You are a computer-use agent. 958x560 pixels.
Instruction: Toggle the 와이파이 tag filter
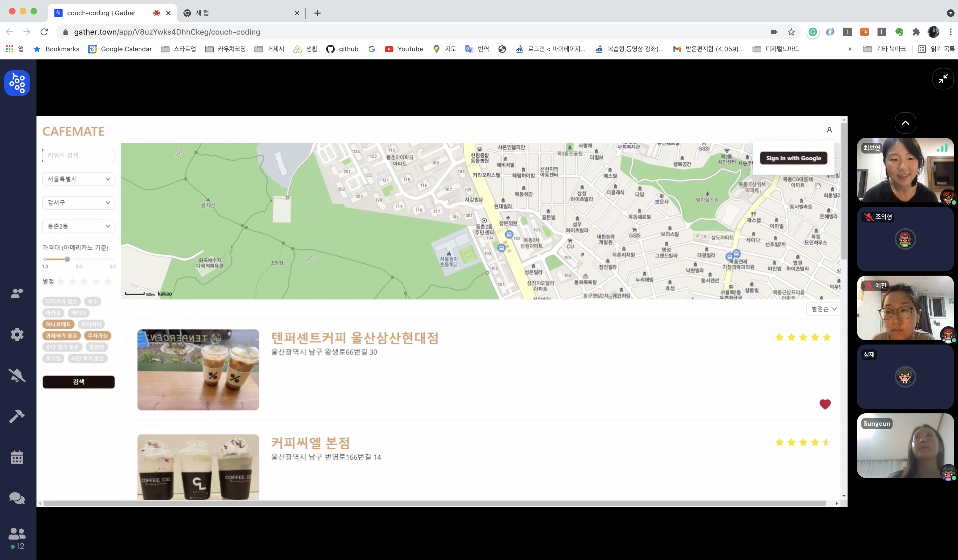(x=91, y=324)
